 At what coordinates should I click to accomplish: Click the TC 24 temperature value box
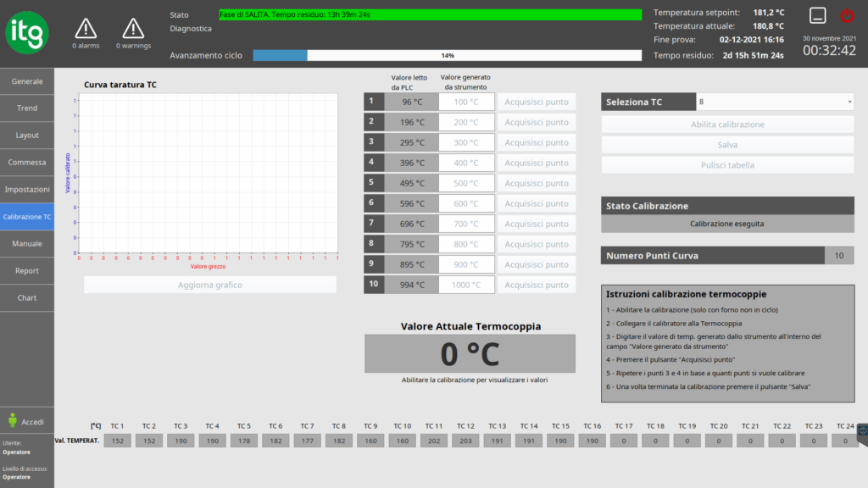click(845, 441)
